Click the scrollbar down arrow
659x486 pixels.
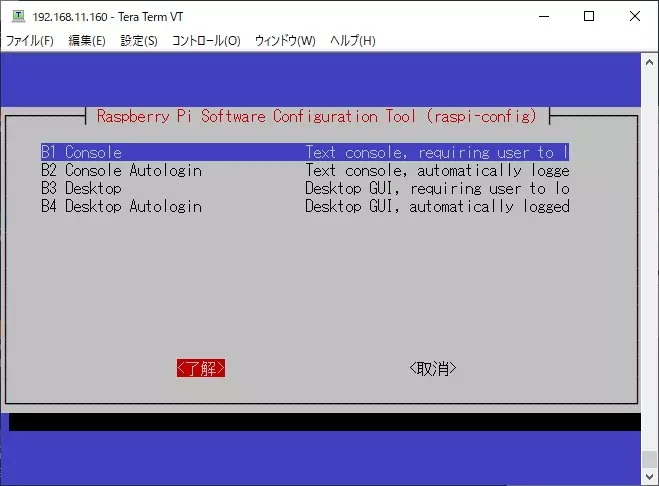pyautogui.click(x=649, y=477)
